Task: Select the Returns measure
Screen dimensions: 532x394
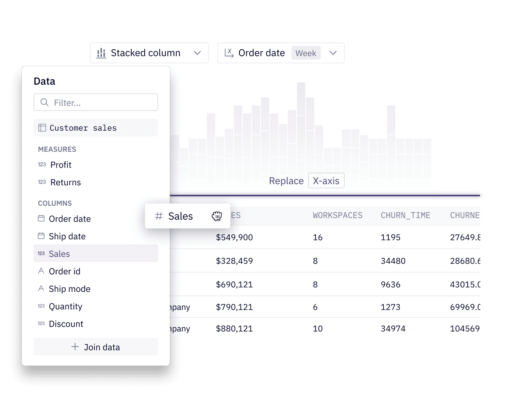Action: 66,182
